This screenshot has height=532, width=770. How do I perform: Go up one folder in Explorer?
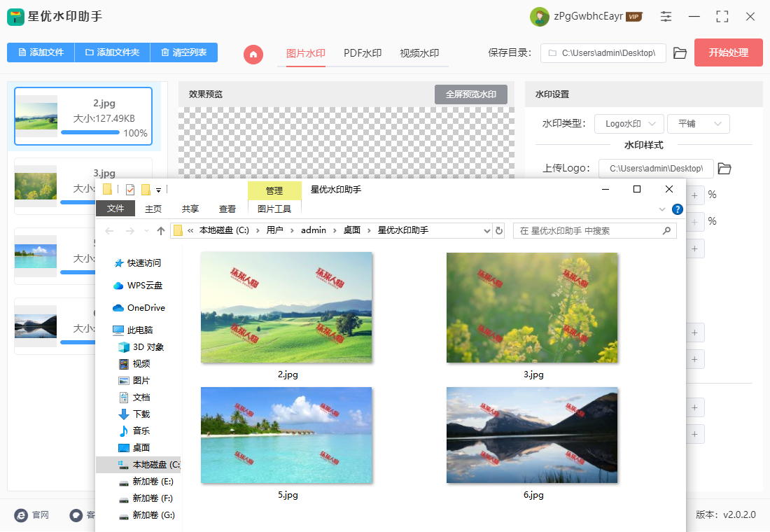(160, 230)
